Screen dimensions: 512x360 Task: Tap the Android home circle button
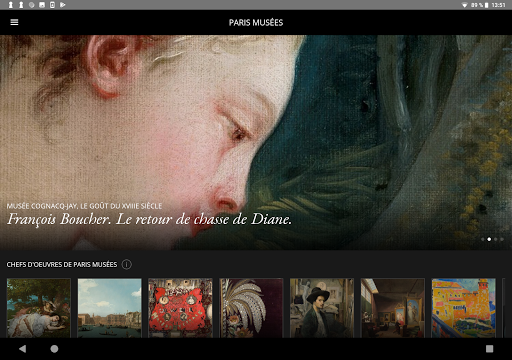pyautogui.click(x=54, y=349)
